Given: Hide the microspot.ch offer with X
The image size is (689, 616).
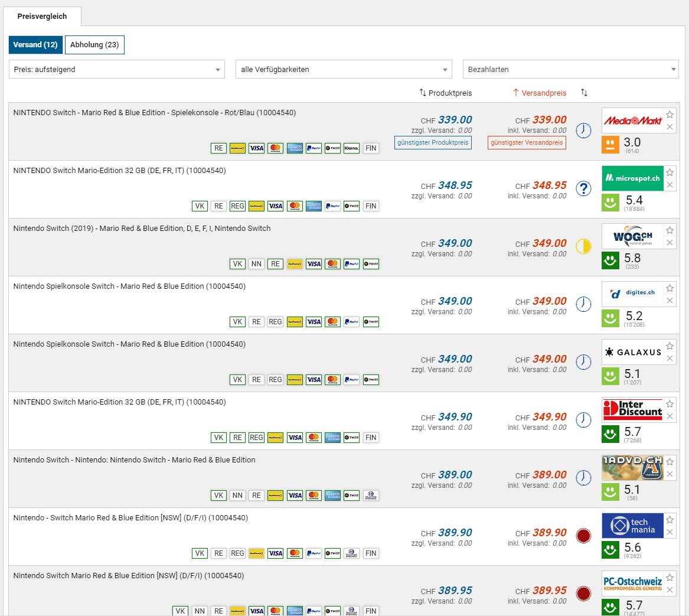Looking at the screenshot, I should pos(670,185).
